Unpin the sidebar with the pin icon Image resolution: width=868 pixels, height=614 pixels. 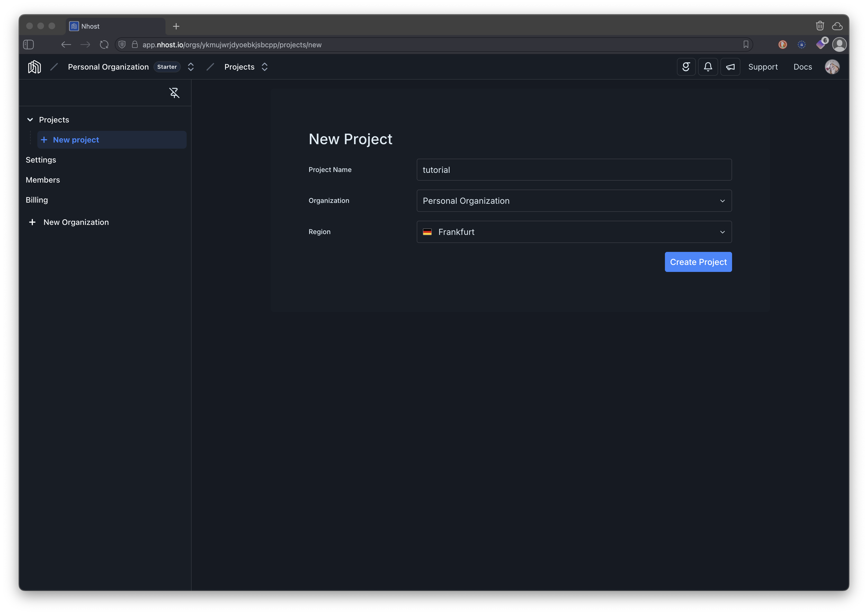pos(174,93)
